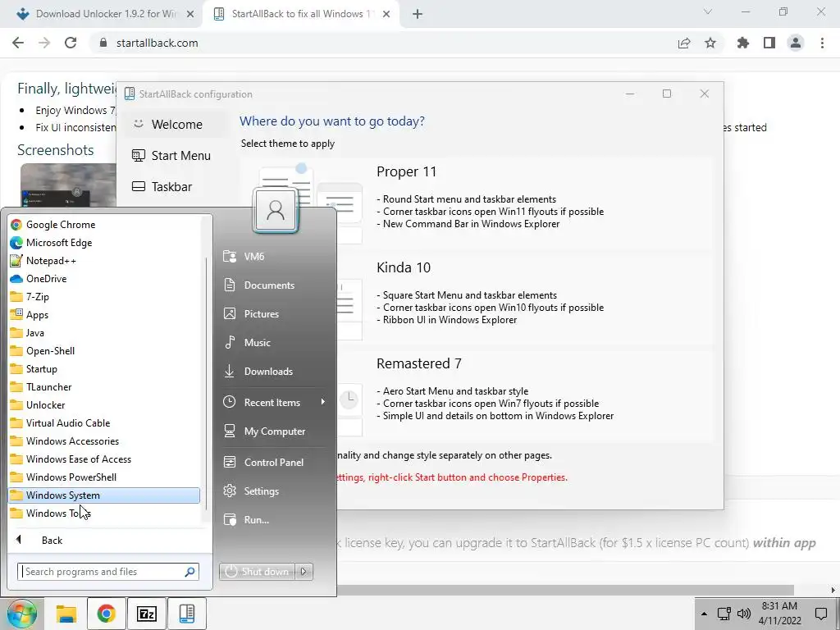Click the user account picture in Start menu
This screenshot has width=840, height=630.
[276, 210]
